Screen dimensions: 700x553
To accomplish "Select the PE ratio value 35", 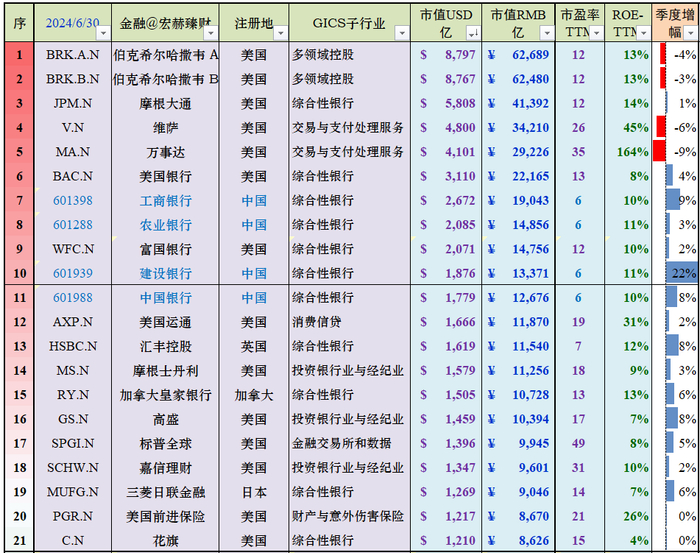I will click(580, 152).
